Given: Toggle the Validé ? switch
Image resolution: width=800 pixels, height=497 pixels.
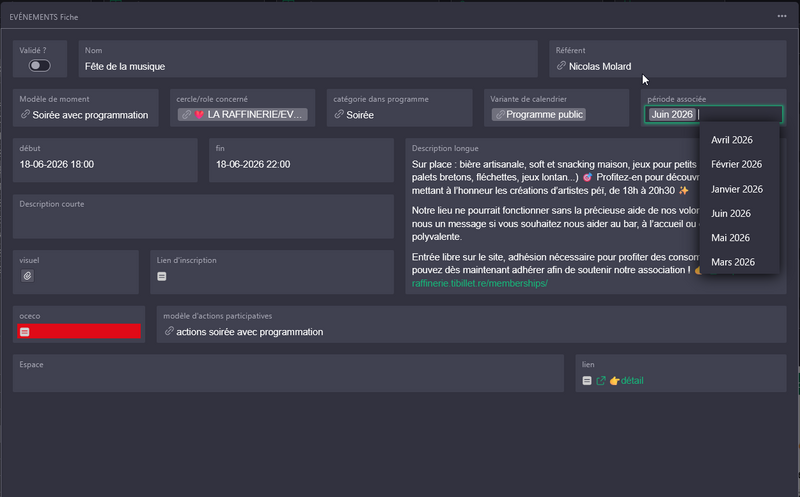Looking at the screenshot, I should 40,65.
